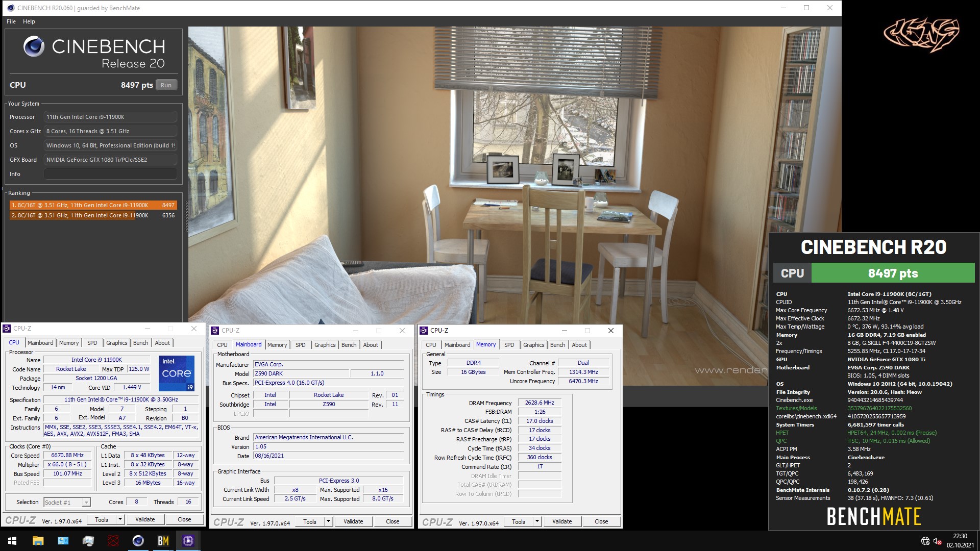The image size is (980, 551).
Task: Open CPU tab in right CPU-Z window
Action: click(x=431, y=345)
